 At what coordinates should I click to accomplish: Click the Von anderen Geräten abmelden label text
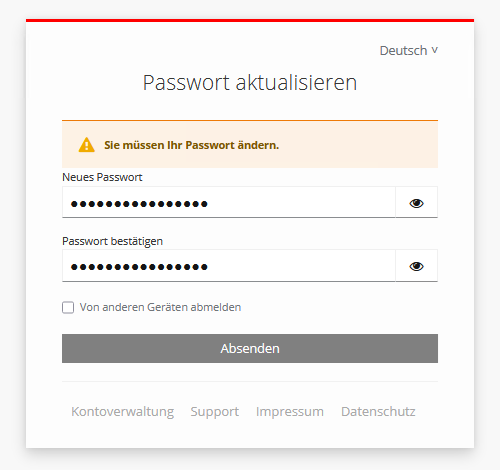click(x=160, y=307)
